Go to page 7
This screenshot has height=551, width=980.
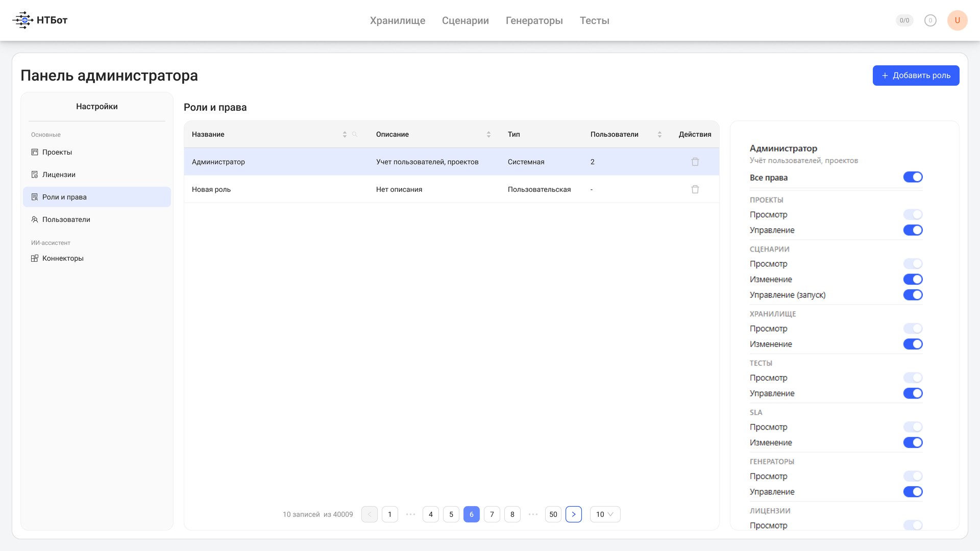point(492,514)
